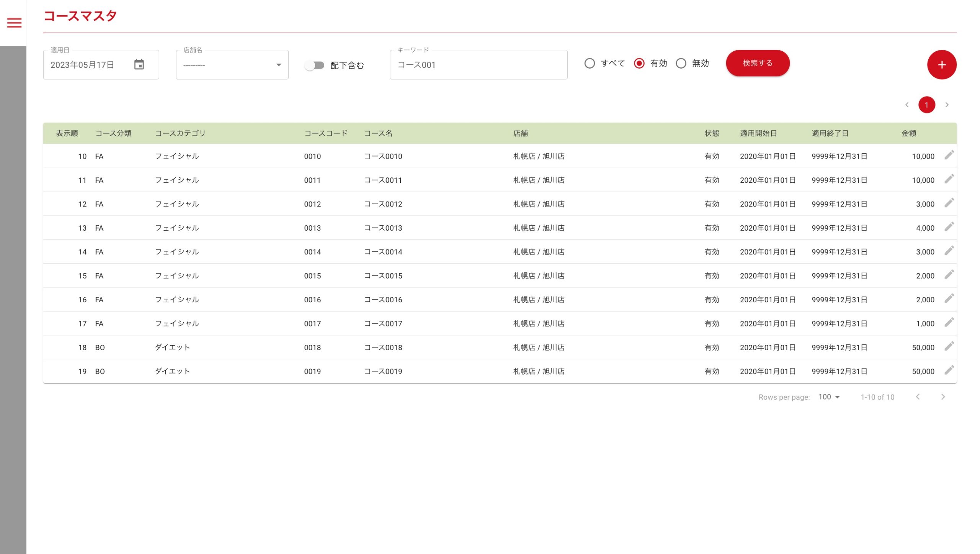Click the 金額 column header
The width and height of the screenshot is (980, 554).
click(908, 133)
